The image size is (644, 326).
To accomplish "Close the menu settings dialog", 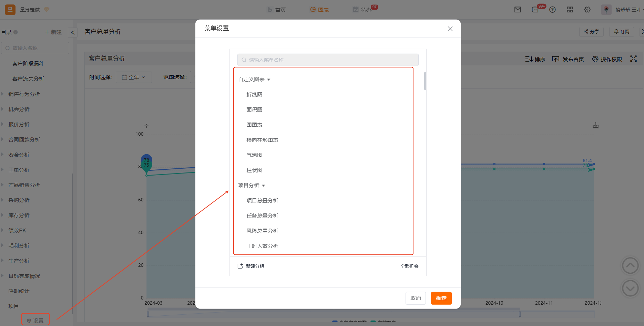I will click(450, 29).
